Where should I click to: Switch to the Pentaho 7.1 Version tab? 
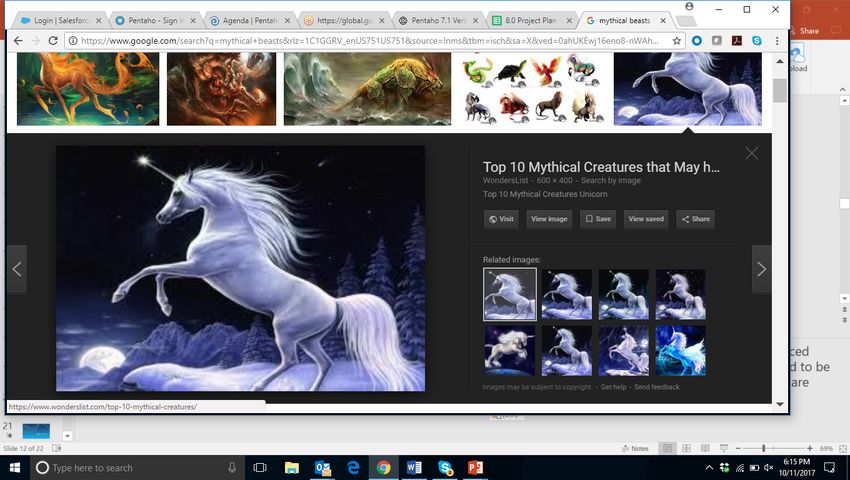coord(437,21)
